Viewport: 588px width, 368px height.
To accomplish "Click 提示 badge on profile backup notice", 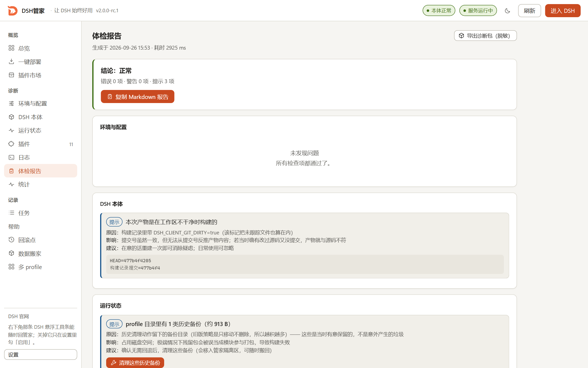I will point(114,324).
